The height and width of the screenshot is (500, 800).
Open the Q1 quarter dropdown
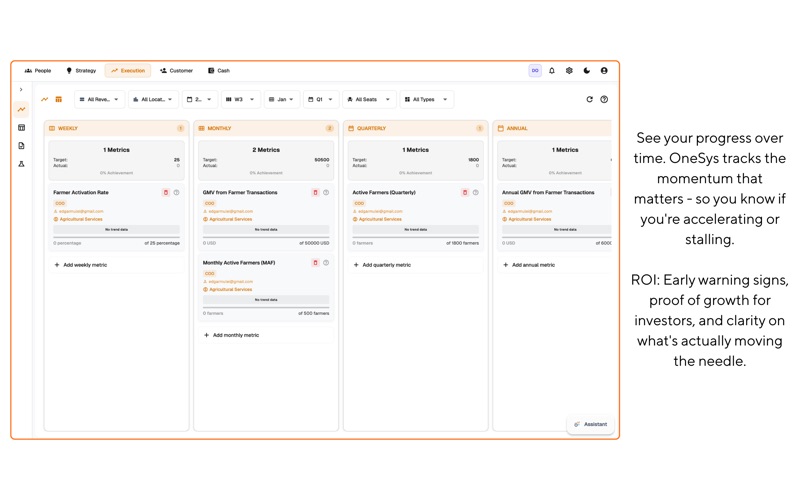pyautogui.click(x=320, y=99)
